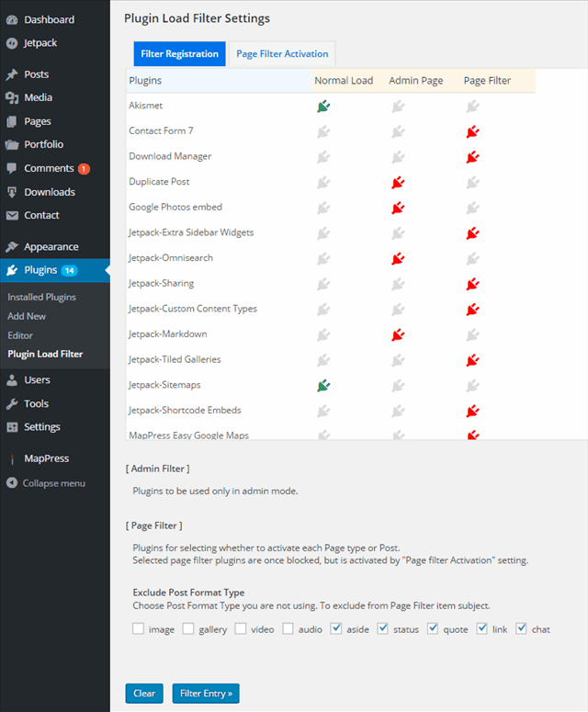Toggle Jetpack-Sharing red Page Filter plug
This screenshot has width=588, height=712.
pos(472,285)
